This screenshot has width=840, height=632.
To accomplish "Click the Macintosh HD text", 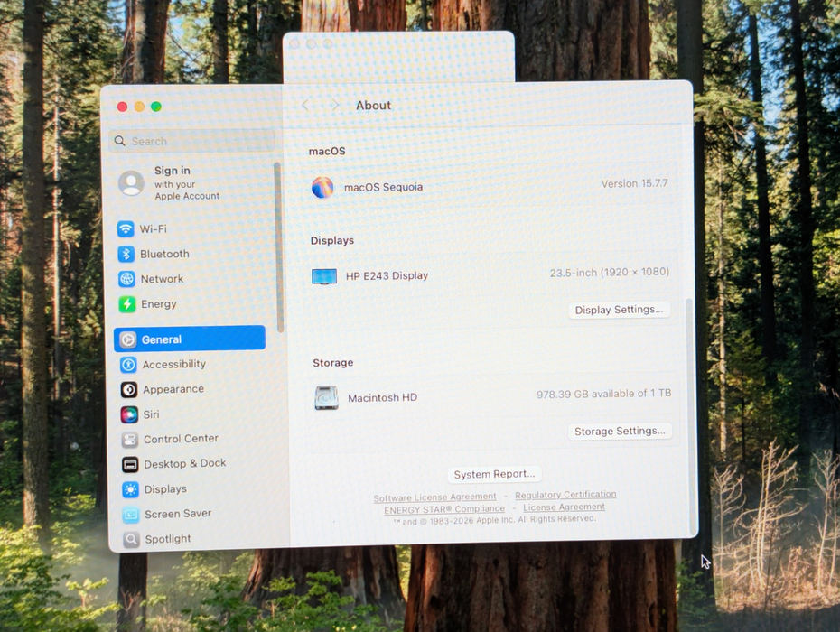I will point(382,397).
